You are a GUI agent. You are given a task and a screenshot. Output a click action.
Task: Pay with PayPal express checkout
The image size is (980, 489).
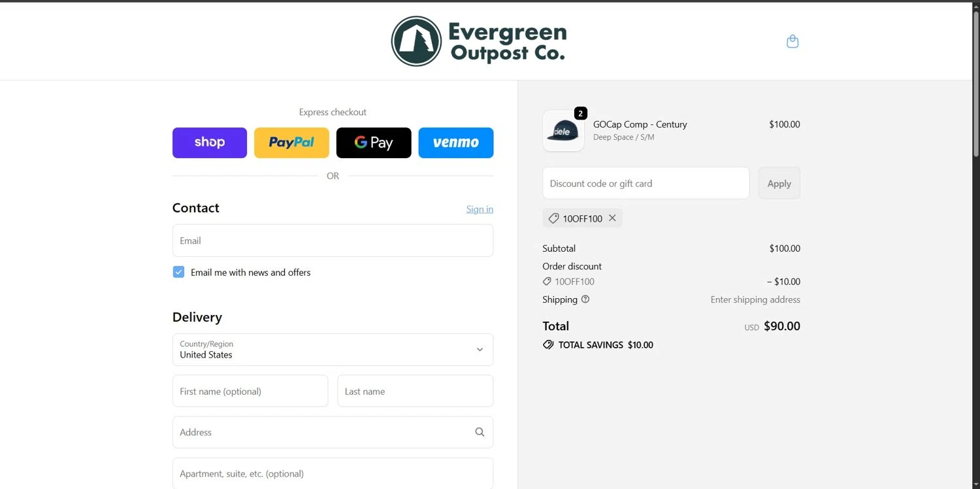pos(291,143)
